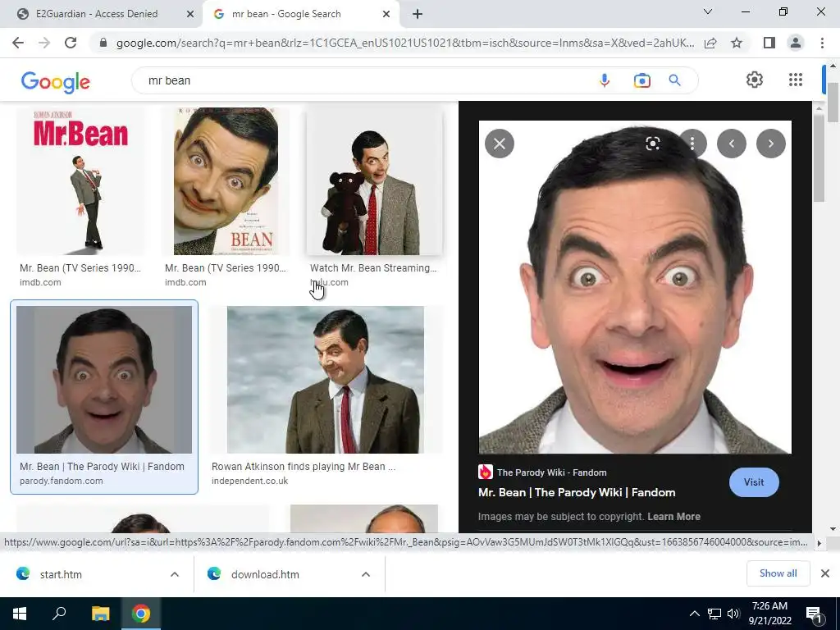This screenshot has height=630, width=840.
Task: Click the first imdb.com source link
Action: pyautogui.click(x=40, y=282)
